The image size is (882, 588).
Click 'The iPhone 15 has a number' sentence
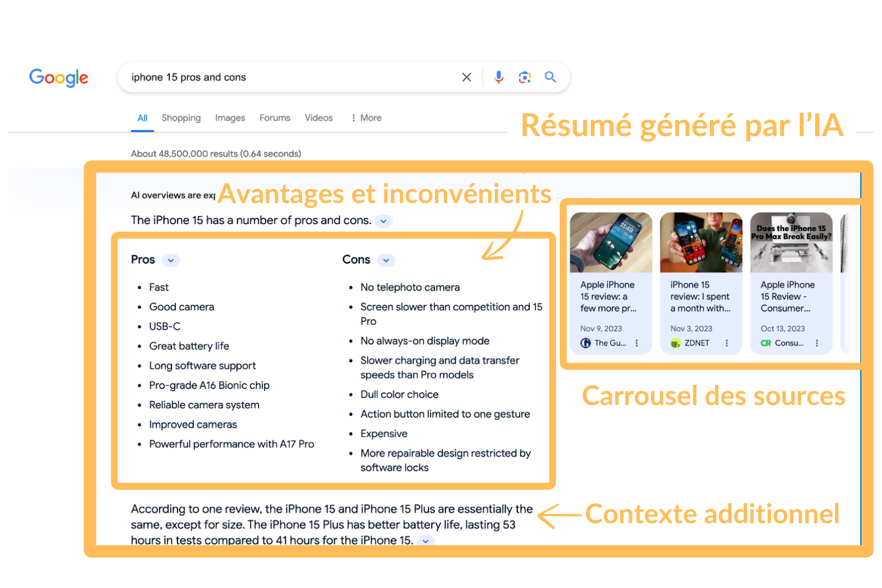[x=251, y=220]
